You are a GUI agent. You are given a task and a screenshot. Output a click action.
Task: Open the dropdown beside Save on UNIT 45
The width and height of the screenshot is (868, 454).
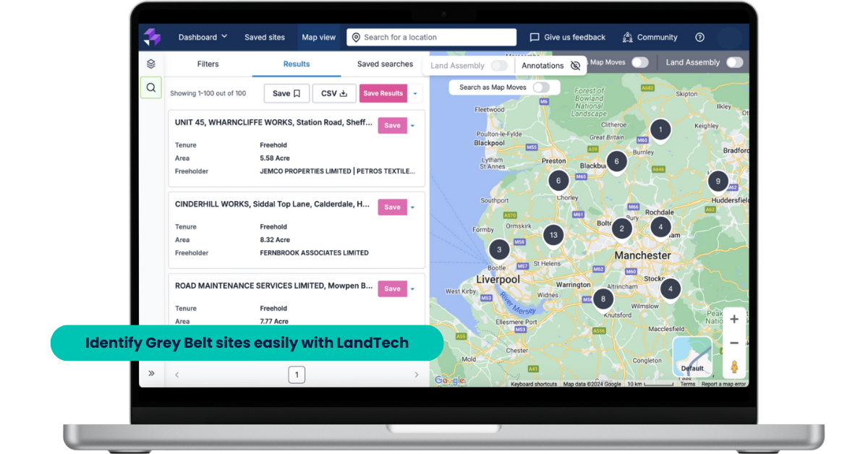pos(414,125)
